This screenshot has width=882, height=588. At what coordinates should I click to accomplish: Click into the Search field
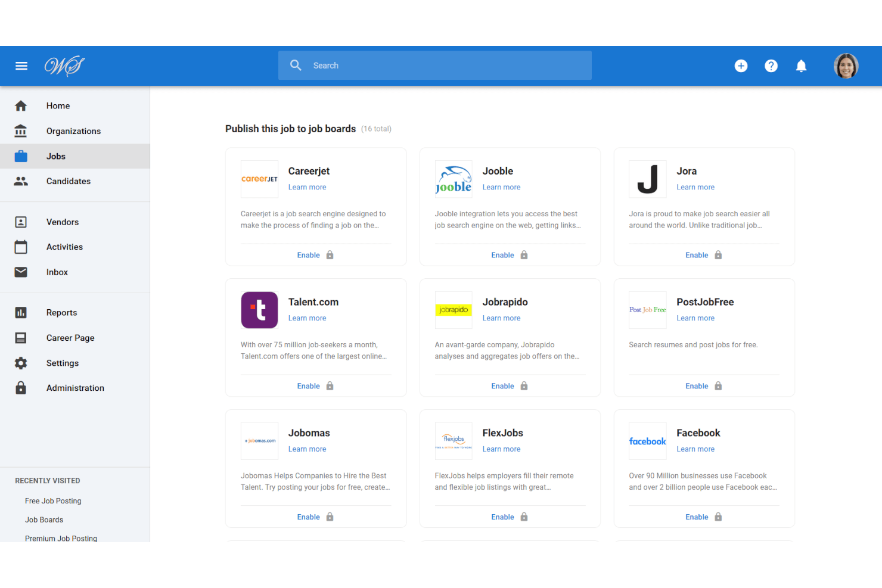pyautogui.click(x=435, y=66)
